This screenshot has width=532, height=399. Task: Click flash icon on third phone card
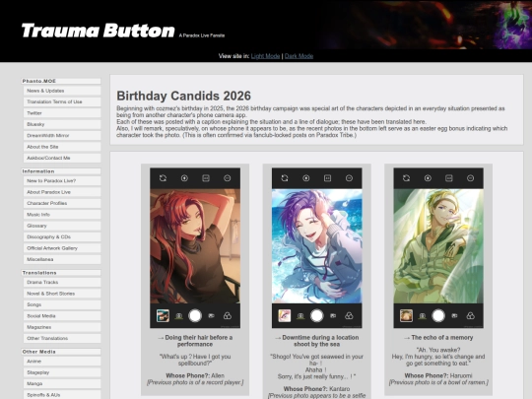coord(428,178)
